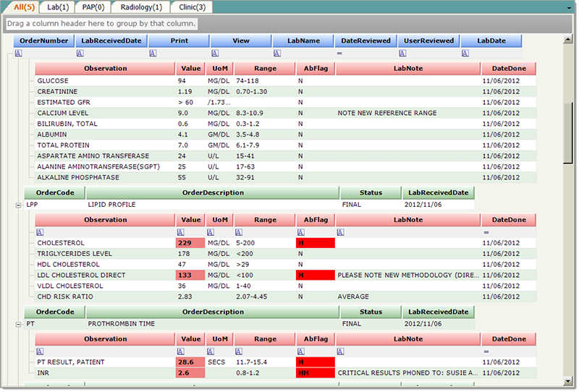579x392 pixels.
Task: Select the TRIGLYCERIDES LEVEL row
Action: (x=285, y=254)
